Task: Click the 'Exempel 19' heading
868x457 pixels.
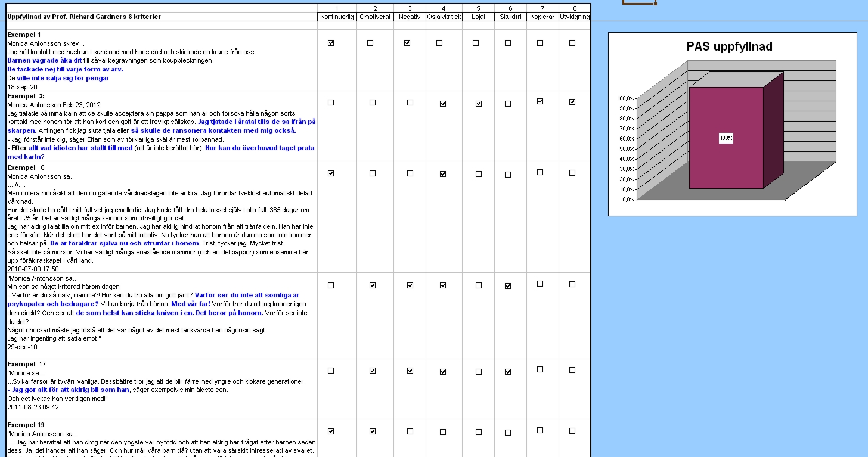Action: click(26, 425)
